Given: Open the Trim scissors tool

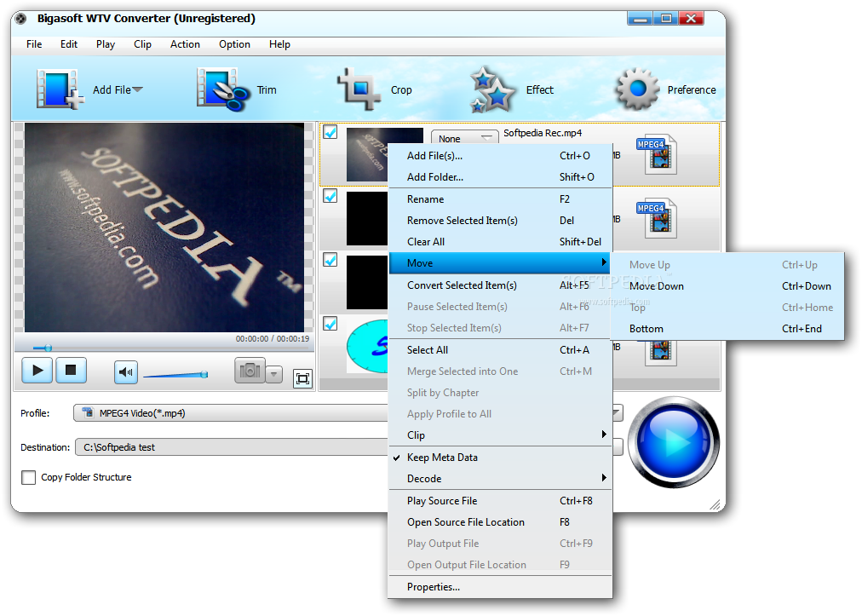Looking at the screenshot, I should click(x=223, y=89).
